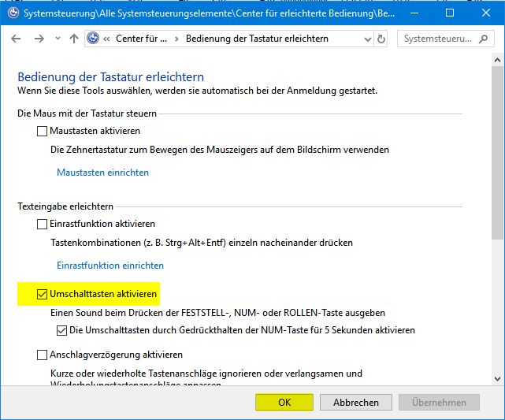Screen dimensions: 505x420
Task: Click text 'Wenn Sie diese Tools auswählen'
Action: point(84,91)
